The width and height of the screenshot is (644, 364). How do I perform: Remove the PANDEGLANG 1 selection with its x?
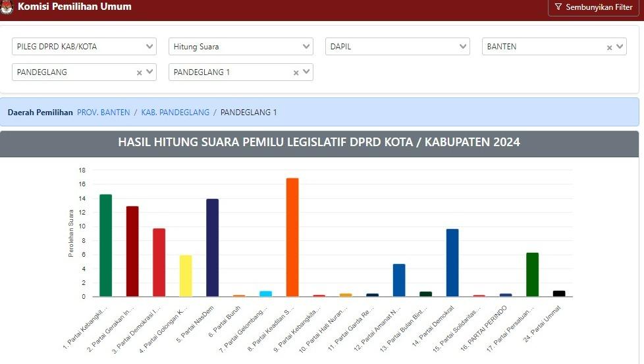tap(296, 73)
